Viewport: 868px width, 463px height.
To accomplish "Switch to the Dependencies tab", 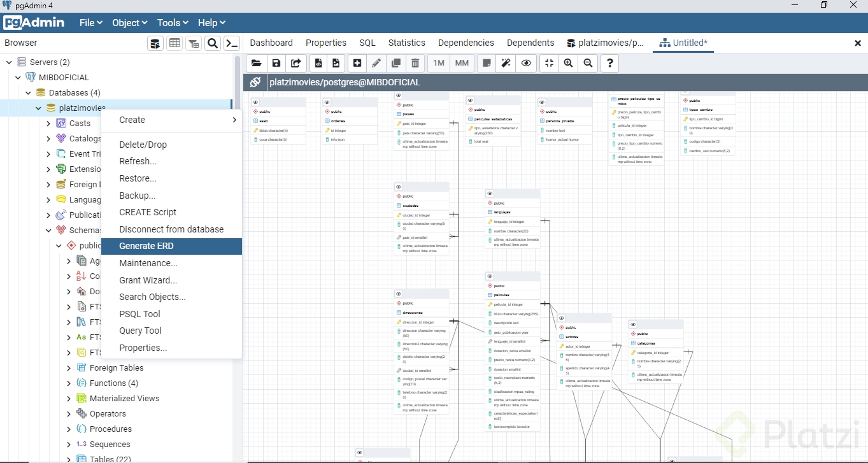I will (466, 43).
